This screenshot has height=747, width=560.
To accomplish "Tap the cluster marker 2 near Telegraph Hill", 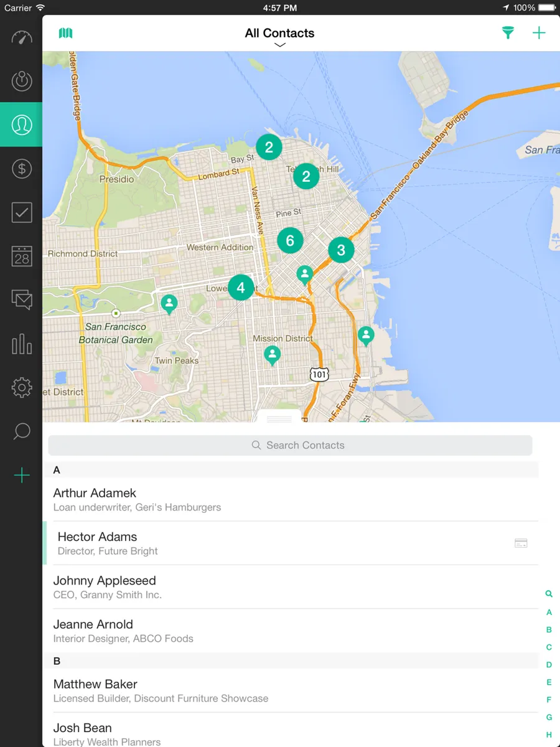I will pyautogui.click(x=306, y=176).
